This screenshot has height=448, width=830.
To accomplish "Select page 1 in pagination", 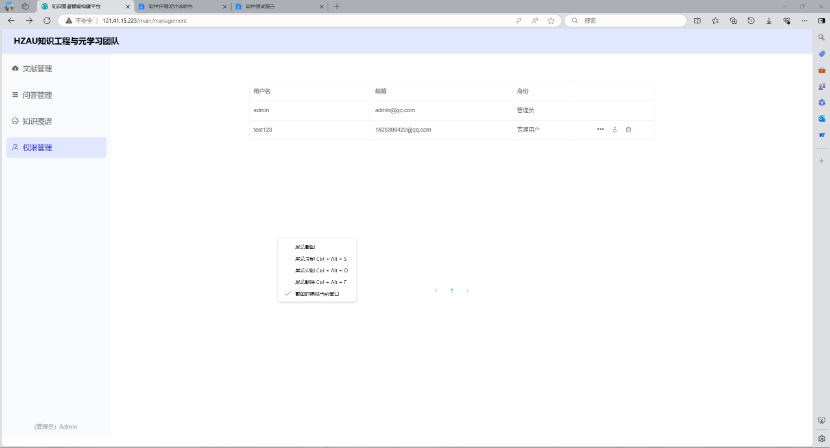I will click(451, 290).
